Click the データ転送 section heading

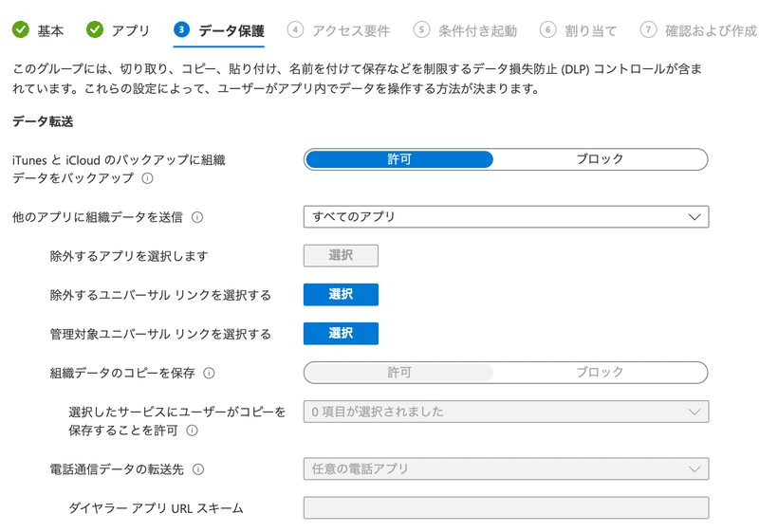click(x=43, y=121)
